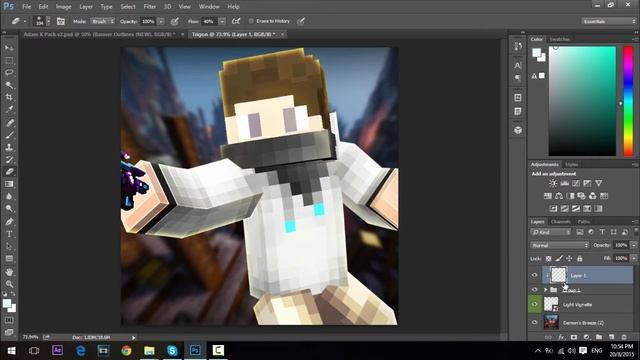Screen dimensions: 640x360
Task: Open Opacity slider arrow in options bar
Action: [161, 21]
